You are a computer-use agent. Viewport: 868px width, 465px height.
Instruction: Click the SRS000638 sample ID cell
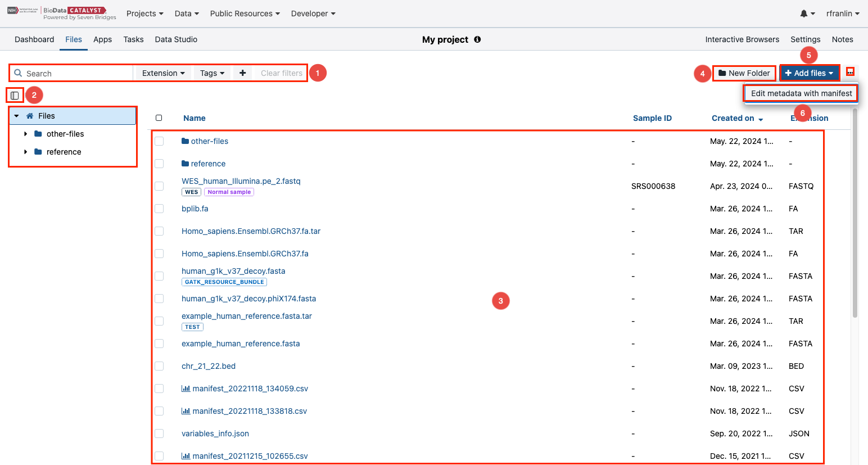[653, 186]
